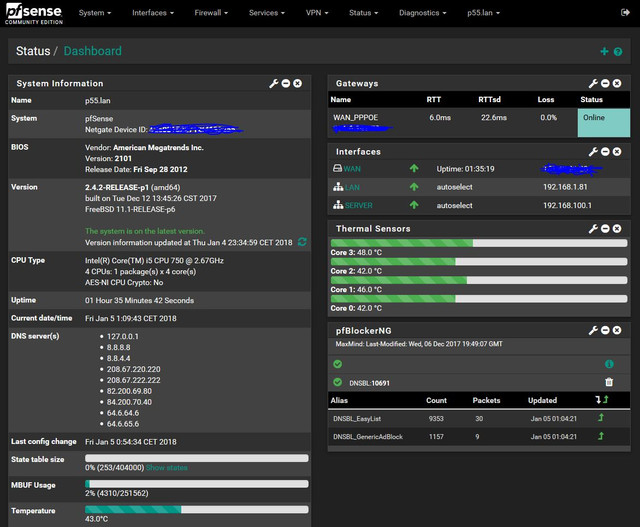
Task: Configure Gateways widget with wrench
Action: pos(593,84)
